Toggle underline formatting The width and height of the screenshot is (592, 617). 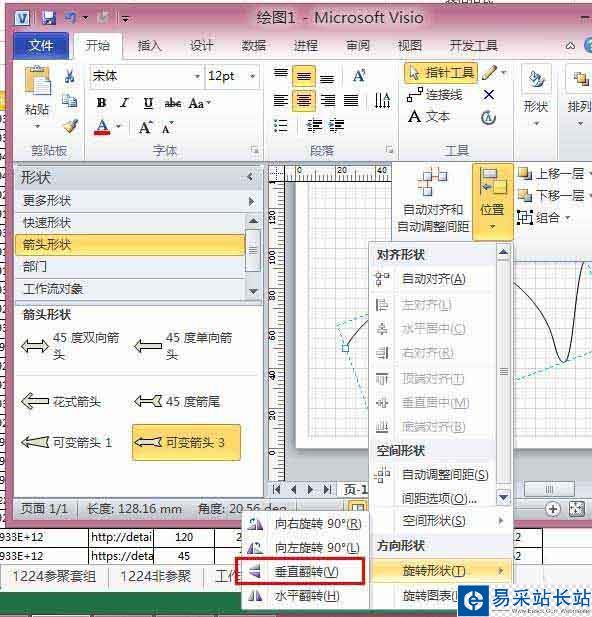coord(148,103)
